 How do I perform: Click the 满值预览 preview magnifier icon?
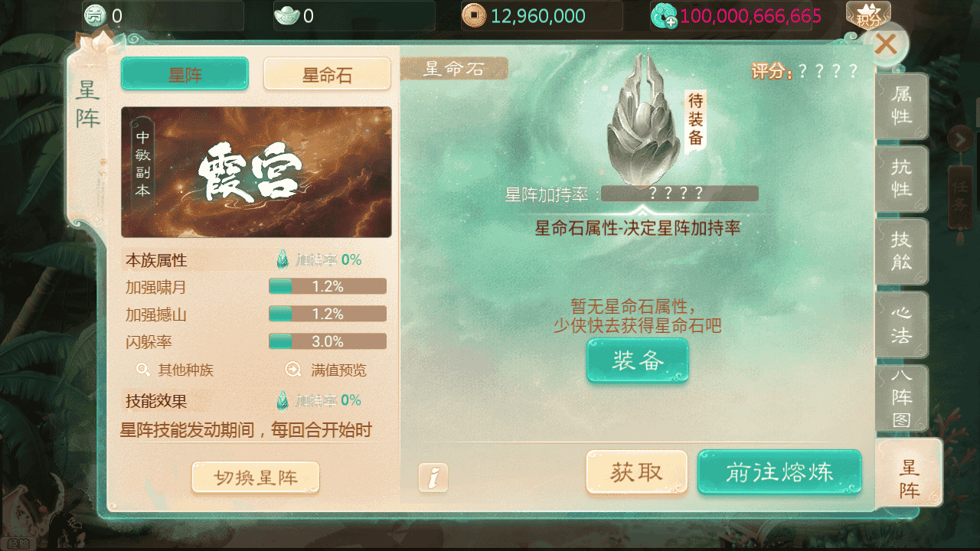click(x=293, y=370)
